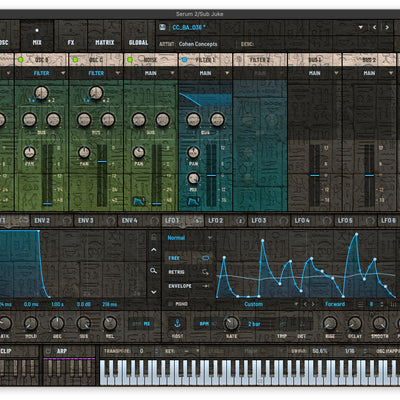Click OSC C PAN knob
The width and height of the screenshot is (400, 400).
click(84, 153)
